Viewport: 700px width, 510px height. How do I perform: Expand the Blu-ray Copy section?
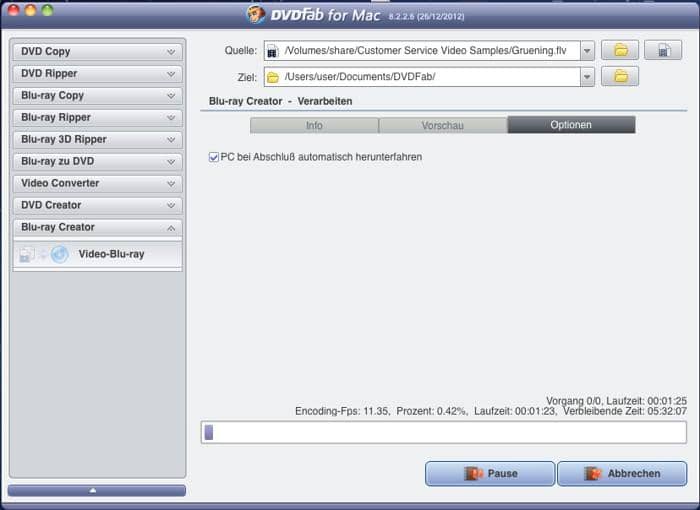pos(97,96)
